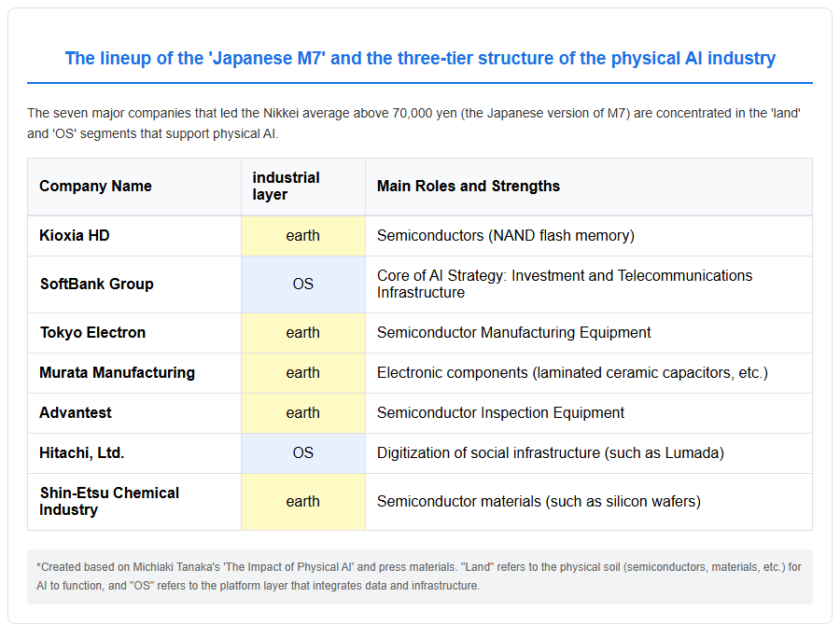Click the Semiconductor Inspection Equipment text
This screenshot has height=639, width=840.
[500, 413]
